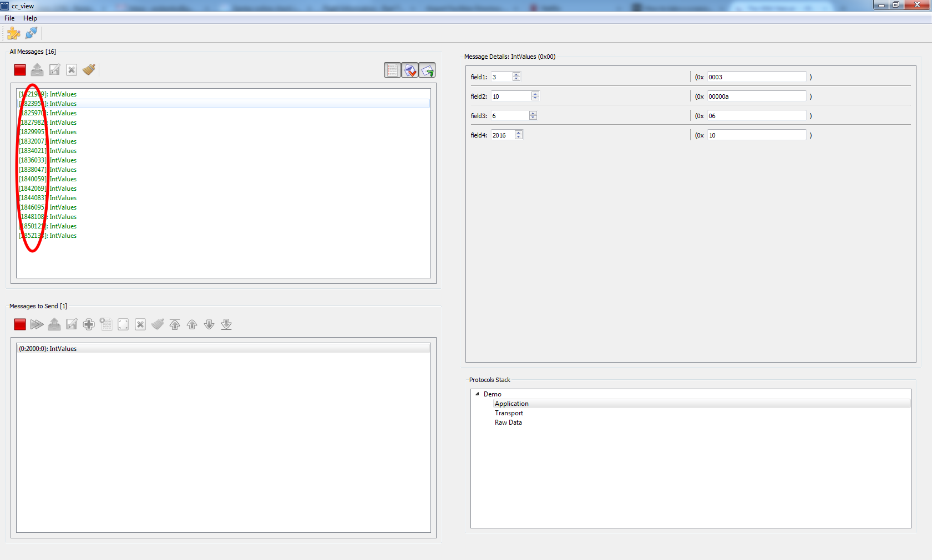Select message 1838047 IntValues row
Viewport: 932px width, 560px height.
click(224, 170)
